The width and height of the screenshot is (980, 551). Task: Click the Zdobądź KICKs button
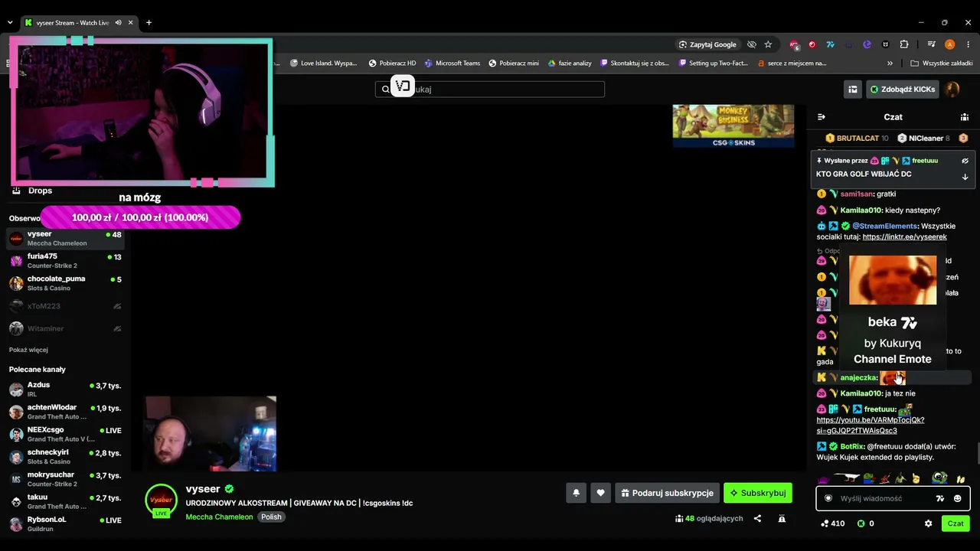click(x=902, y=90)
